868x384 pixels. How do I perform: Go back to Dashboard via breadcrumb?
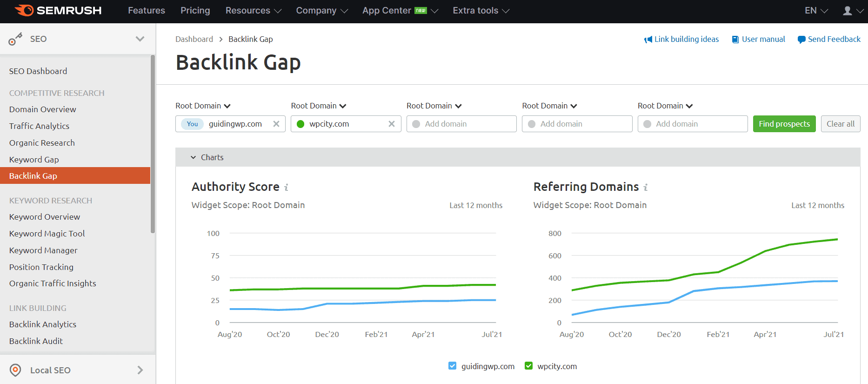(x=194, y=40)
